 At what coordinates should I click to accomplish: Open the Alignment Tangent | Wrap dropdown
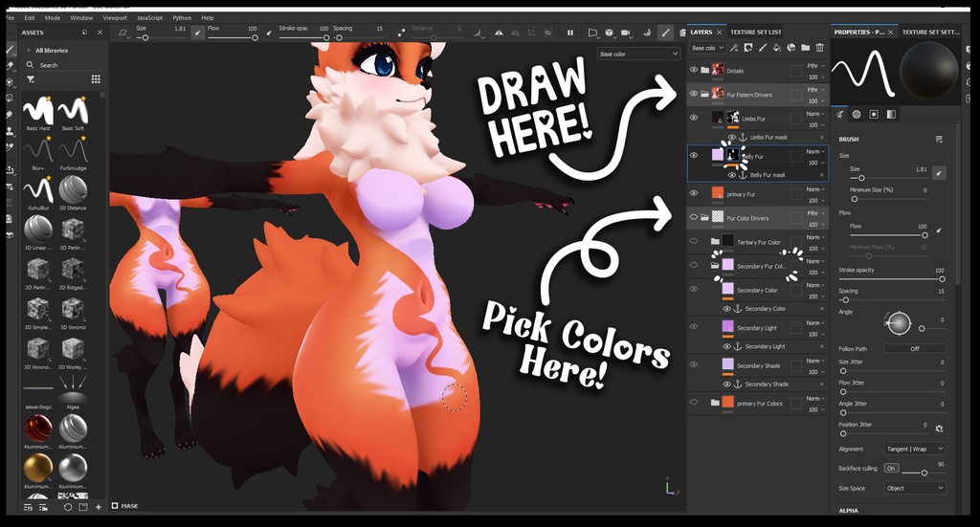pyautogui.click(x=915, y=449)
